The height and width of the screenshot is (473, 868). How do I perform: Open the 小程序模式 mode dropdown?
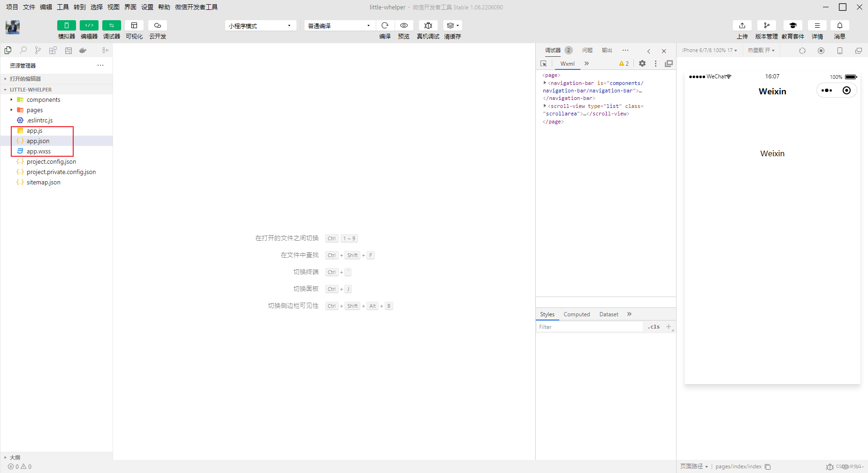click(x=260, y=25)
